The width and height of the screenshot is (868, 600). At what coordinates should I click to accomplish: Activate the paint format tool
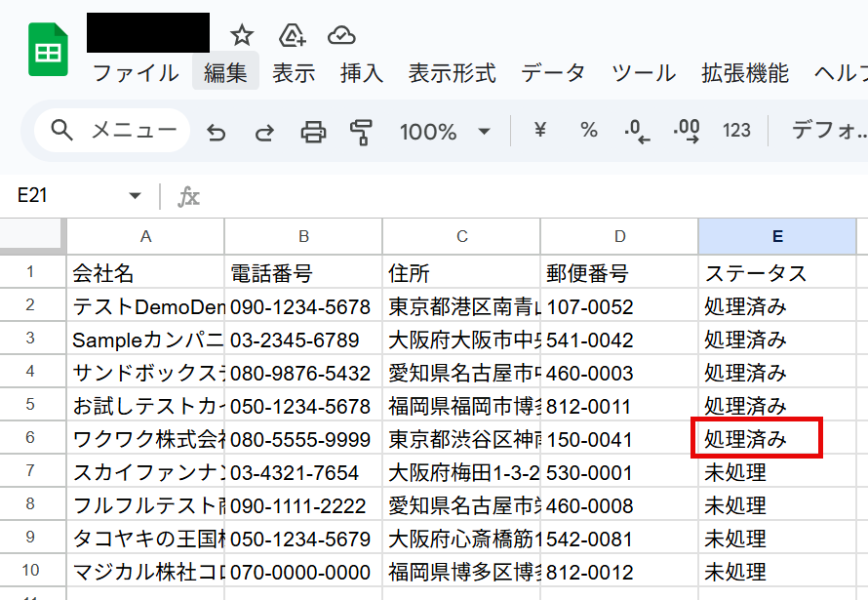[x=361, y=132]
